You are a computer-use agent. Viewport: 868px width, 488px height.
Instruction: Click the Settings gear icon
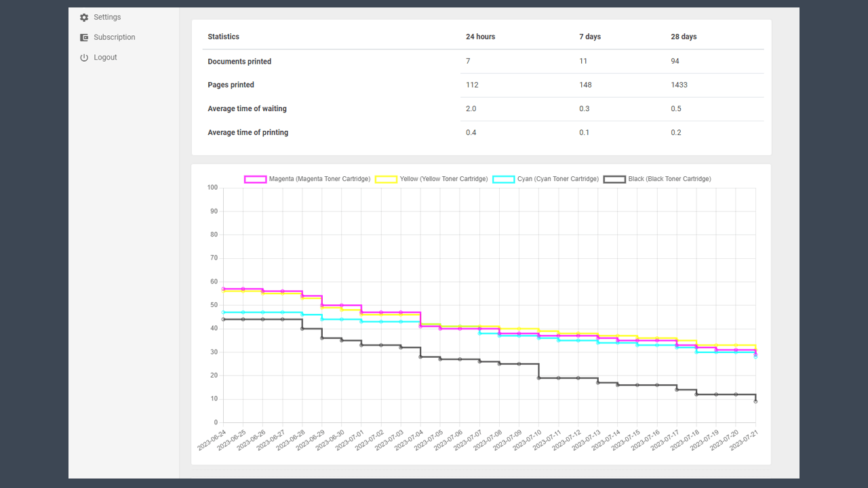[84, 17]
